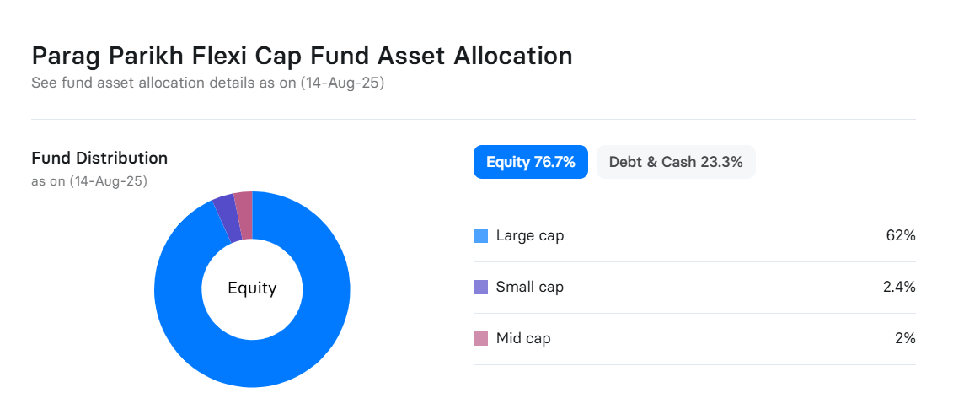
Task: Click the asset allocation details subtitle text
Action: click(207, 83)
